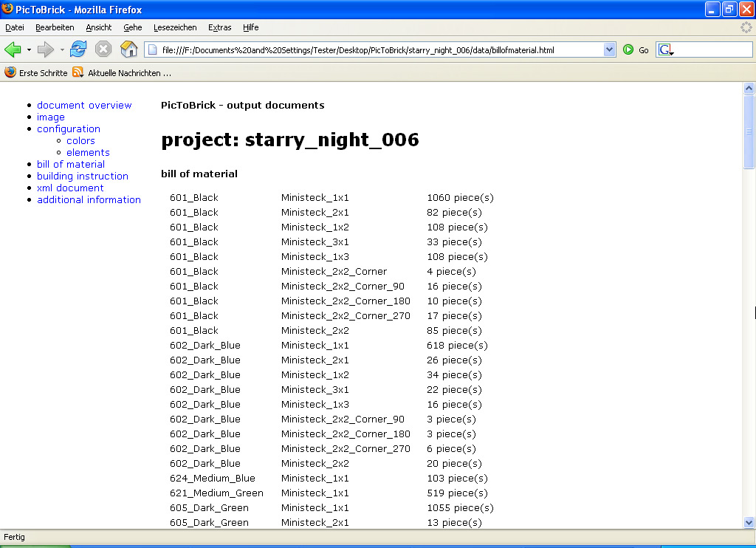
Task: Click the green Go button icon
Action: (x=628, y=49)
